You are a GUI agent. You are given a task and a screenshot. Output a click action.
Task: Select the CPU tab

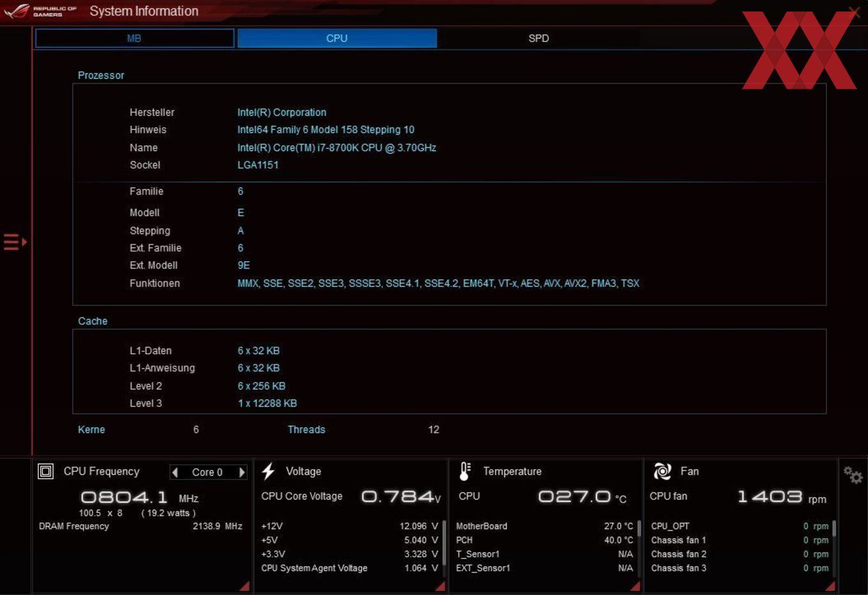click(337, 38)
